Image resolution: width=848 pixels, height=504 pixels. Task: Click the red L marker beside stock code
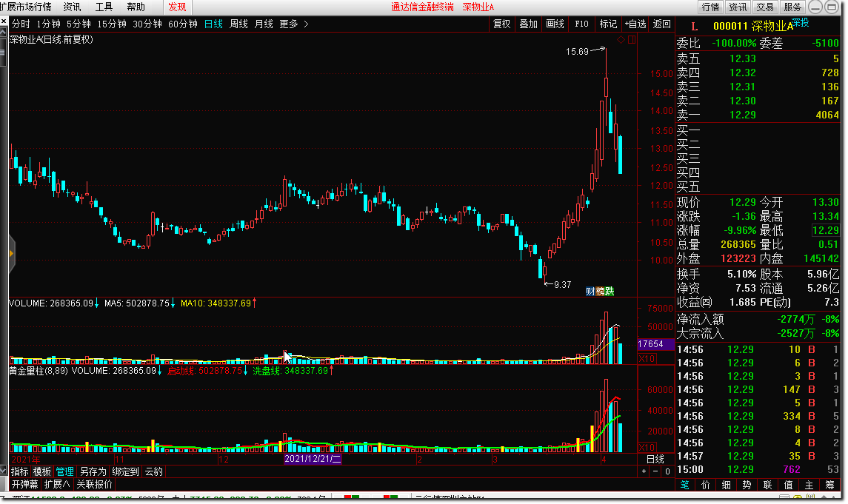point(694,26)
